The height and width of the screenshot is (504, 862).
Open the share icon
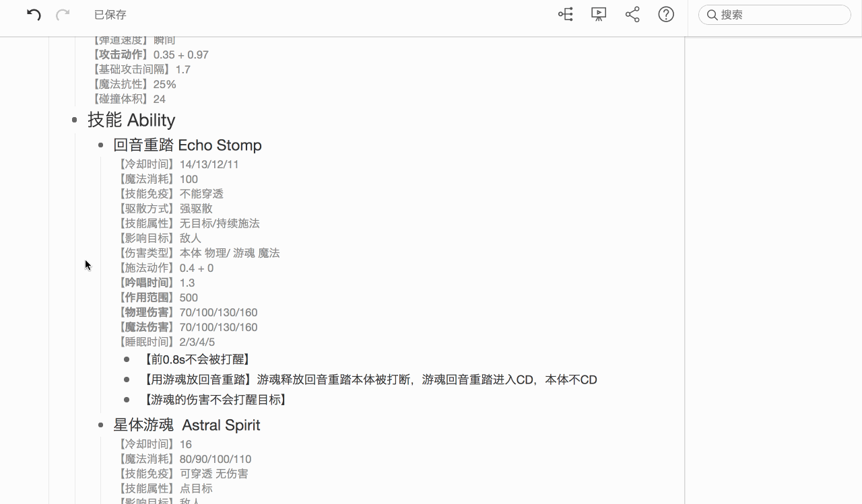point(632,14)
